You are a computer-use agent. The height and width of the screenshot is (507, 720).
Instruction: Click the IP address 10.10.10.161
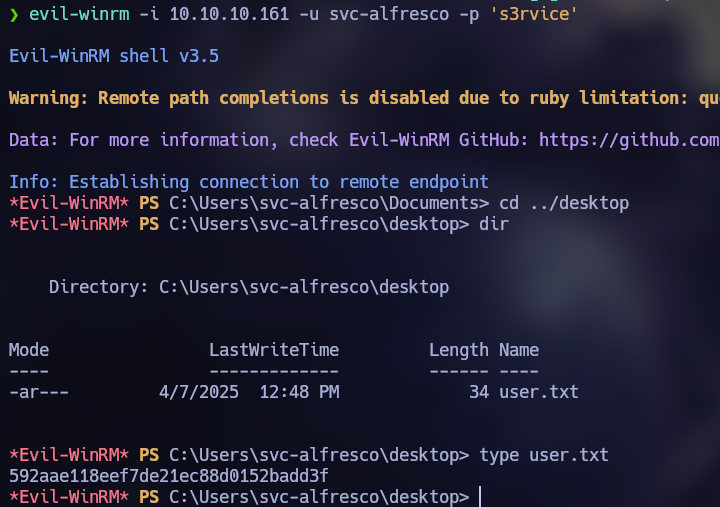(230, 14)
